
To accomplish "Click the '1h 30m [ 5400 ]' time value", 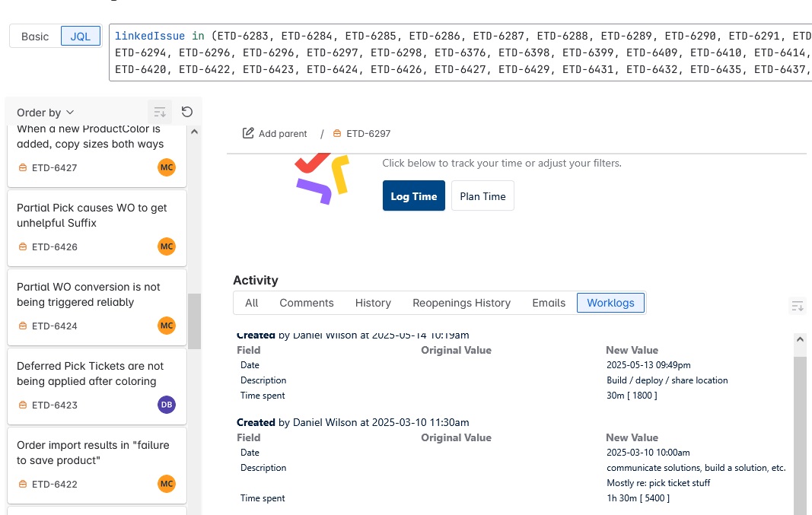I will point(638,498).
